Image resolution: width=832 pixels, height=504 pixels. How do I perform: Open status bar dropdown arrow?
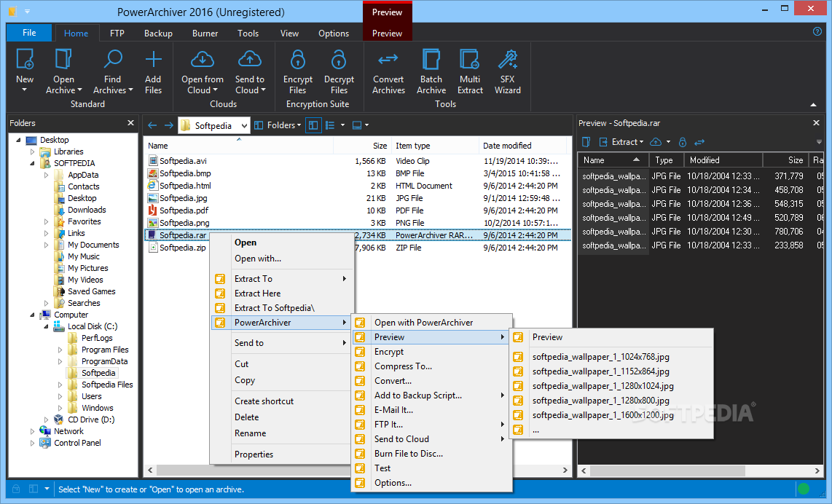tap(47, 489)
